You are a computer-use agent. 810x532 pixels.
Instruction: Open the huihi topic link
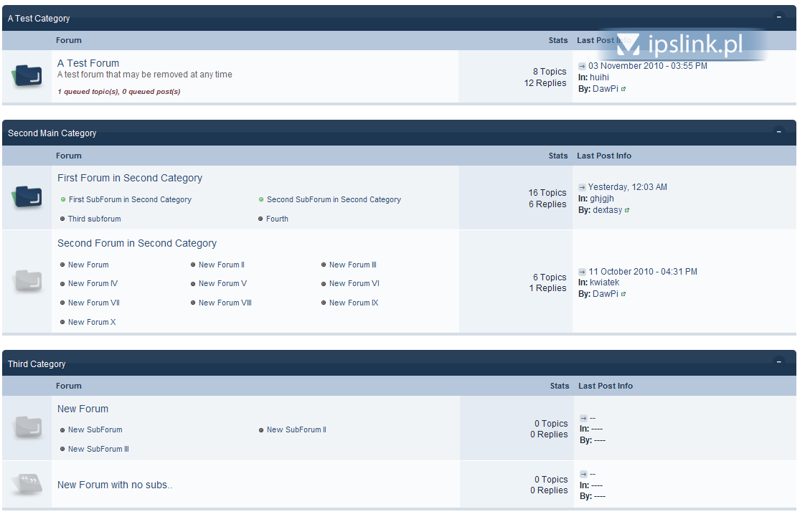[599, 77]
